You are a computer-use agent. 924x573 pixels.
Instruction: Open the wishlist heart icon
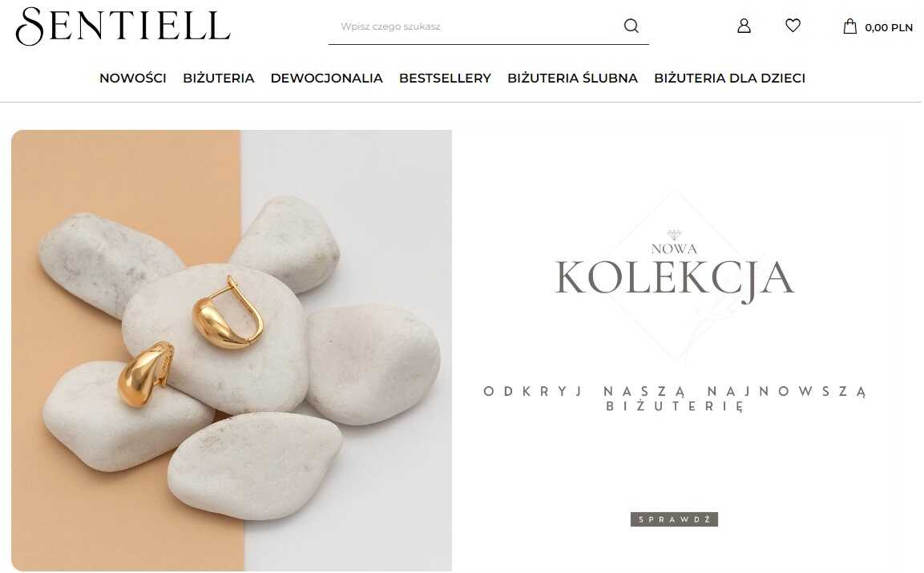[x=793, y=26]
